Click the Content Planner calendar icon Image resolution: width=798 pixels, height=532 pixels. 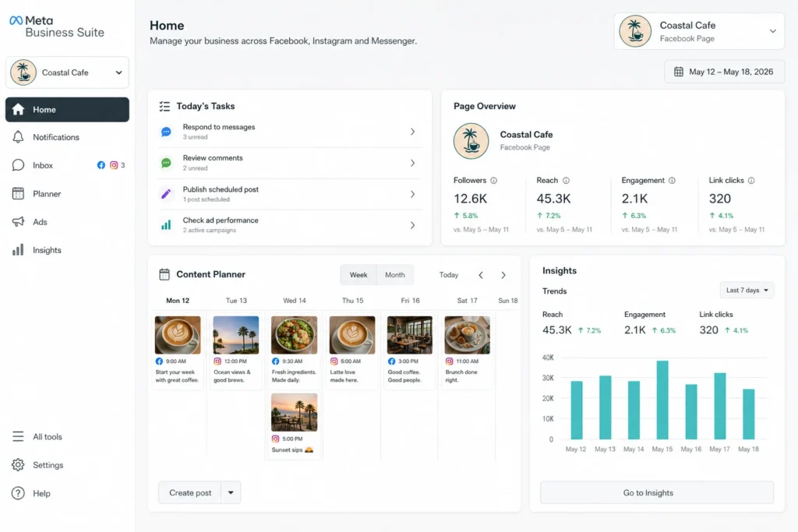tap(164, 274)
